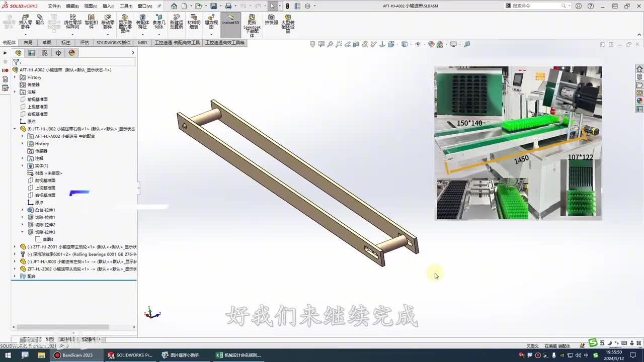Select the Move Component (移动零部件) tool

tap(108, 23)
